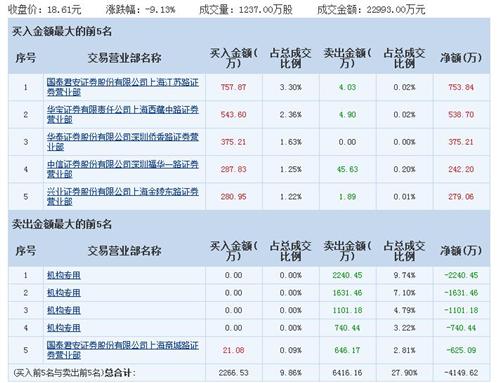Select the 9.74% share cell
500x383 pixels.
[x=404, y=275]
